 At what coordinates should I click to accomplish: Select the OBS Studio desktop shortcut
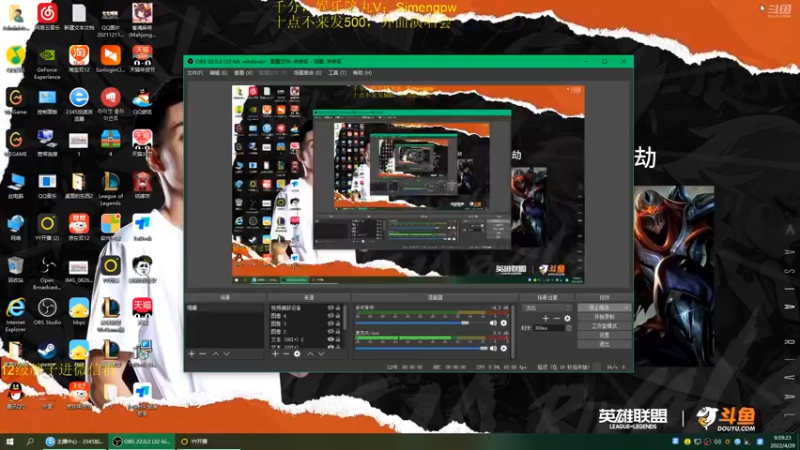point(47,311)
